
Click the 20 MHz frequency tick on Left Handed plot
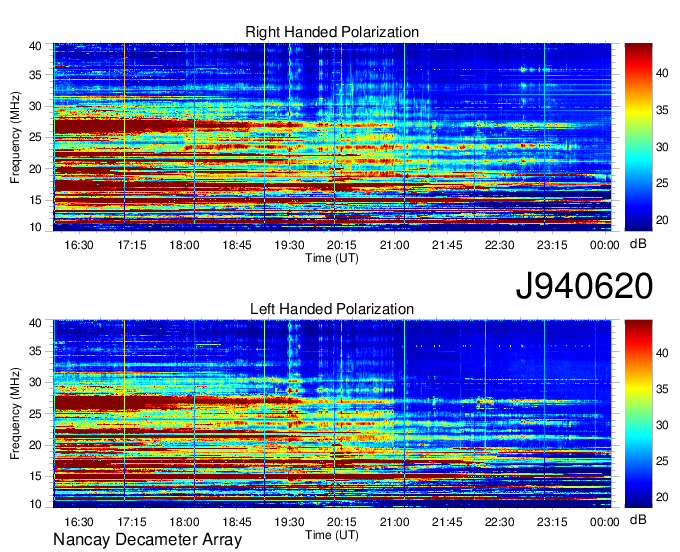click(35, 445)
